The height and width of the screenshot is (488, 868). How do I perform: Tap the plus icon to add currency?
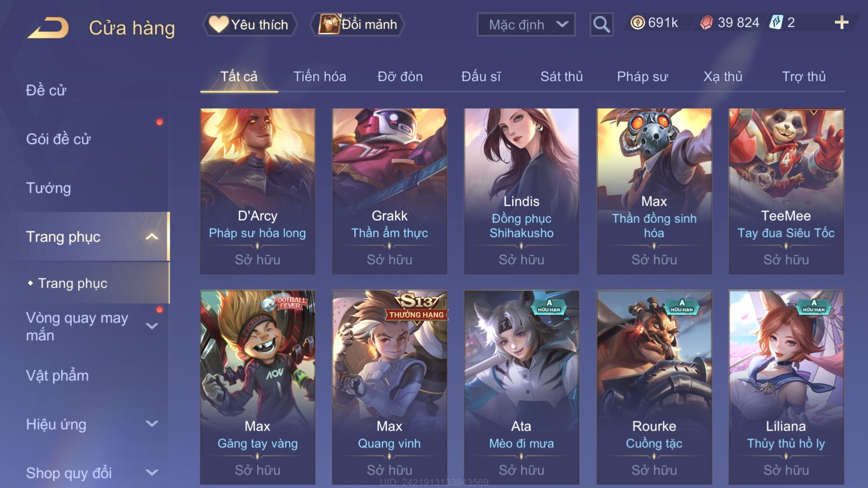point(841,22)
